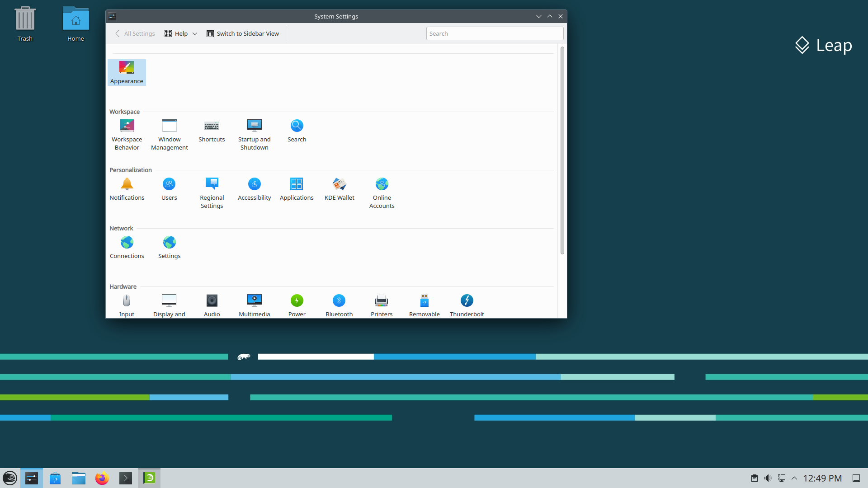Open the Shortcuts settings module
Image resolution: width=868 pixels, height=488 pixels.
click(x=212, y=131)
